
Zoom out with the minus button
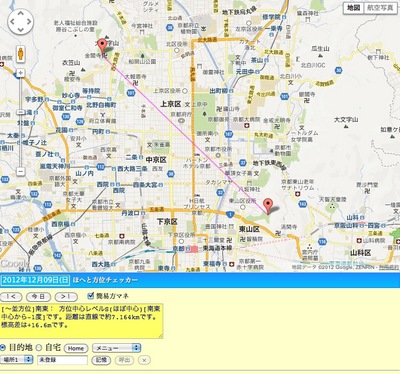[21, 171]
